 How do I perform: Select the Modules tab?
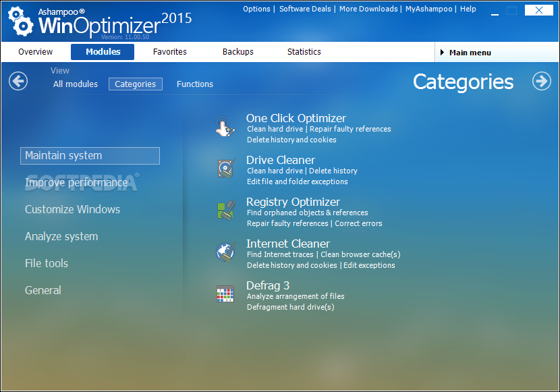point(103,52)
